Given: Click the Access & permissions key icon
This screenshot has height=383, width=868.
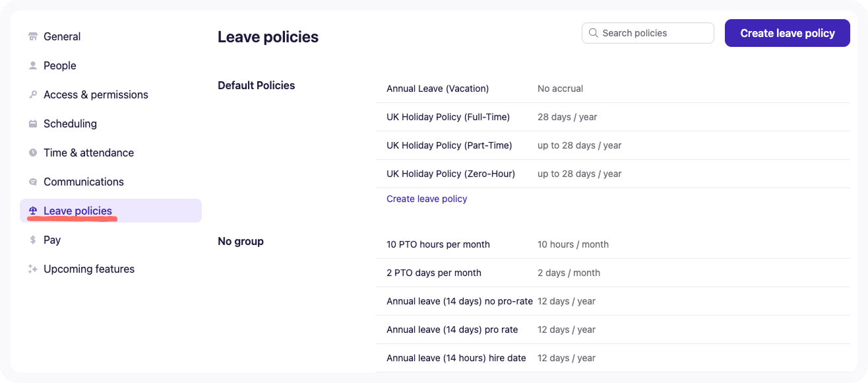Looking at the screenshot, I should (x=33, y=95).
